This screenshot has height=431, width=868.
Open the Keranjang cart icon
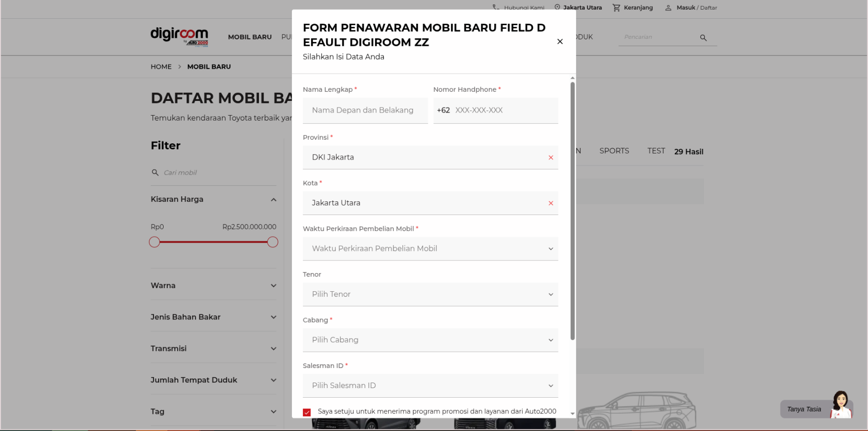pos(616,8)
